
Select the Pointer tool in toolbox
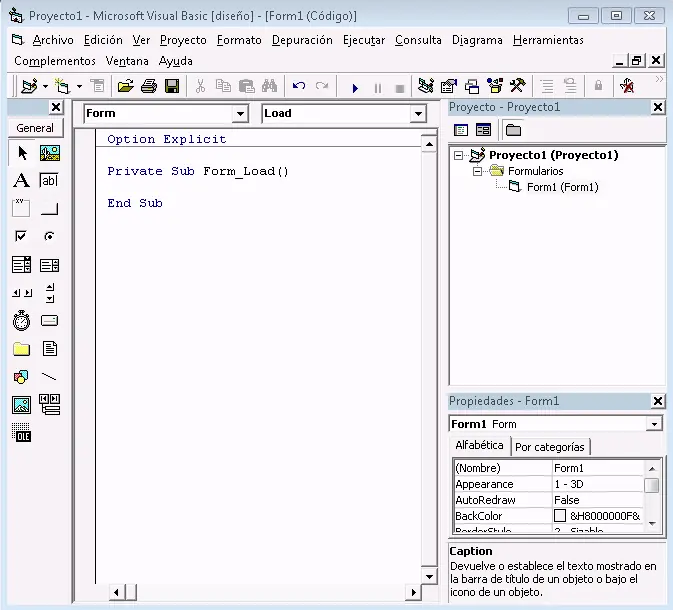[x=21, y=153]
